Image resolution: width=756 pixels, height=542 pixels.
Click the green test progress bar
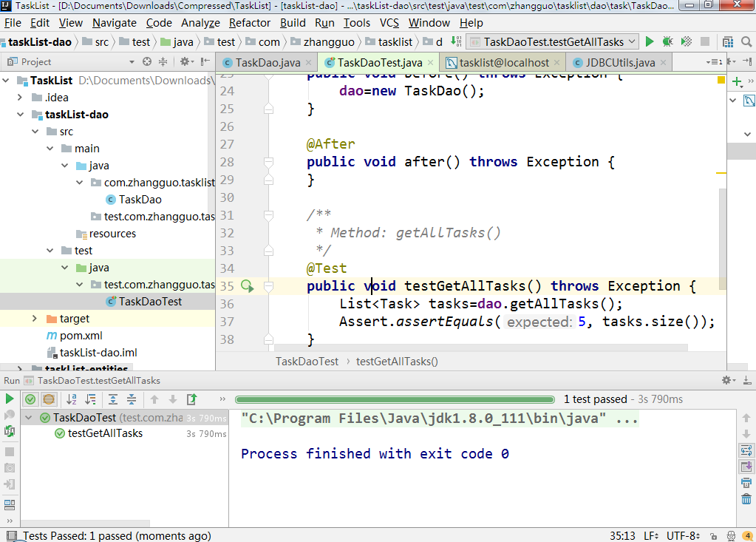pos(395,399)
